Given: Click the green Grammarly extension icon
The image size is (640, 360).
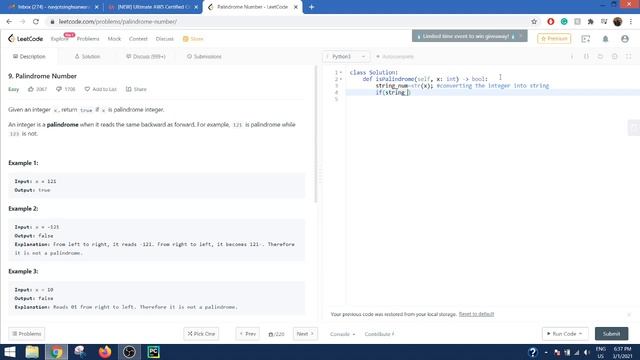Looking at the screenshot, I should tap(564, 22).
